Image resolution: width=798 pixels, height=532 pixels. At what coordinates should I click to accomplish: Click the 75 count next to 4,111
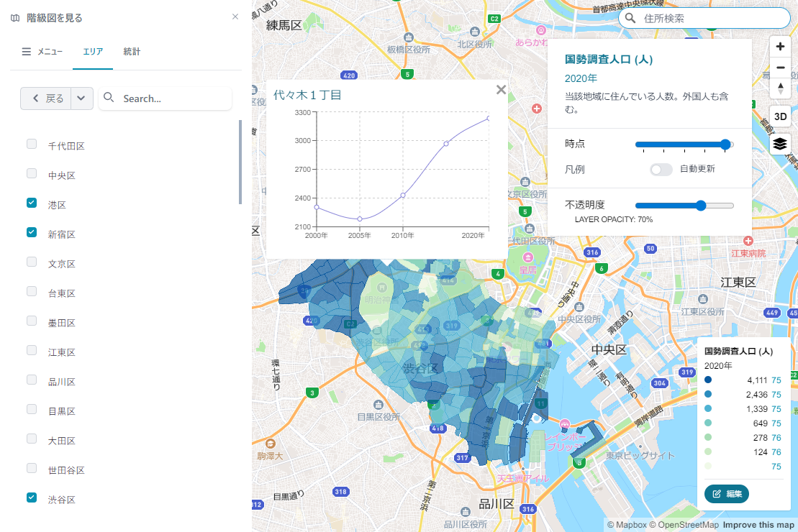776,380
